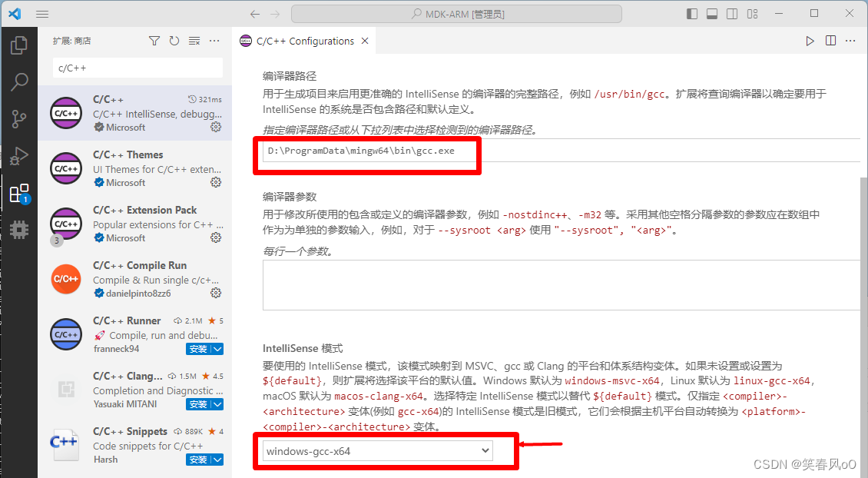The height and width of the screenshot is (478, 868).
Task: Open install dropdown for C/C++ Snippets
Action: (218, 460)
